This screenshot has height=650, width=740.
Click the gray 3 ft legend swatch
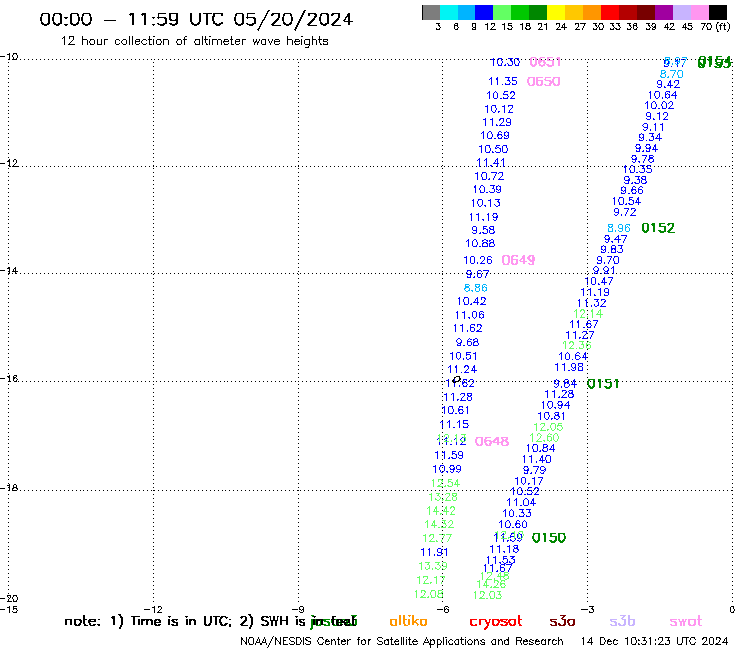pyautogui.click(x=431, y=12)
